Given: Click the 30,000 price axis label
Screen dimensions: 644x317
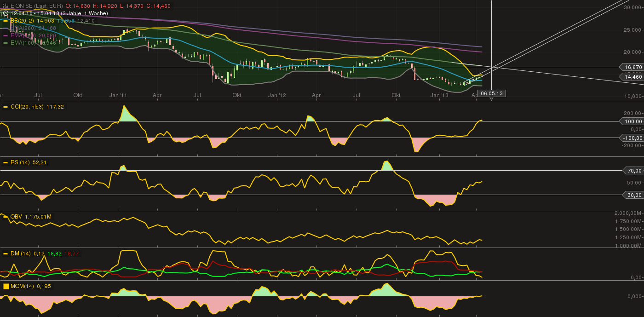Looking at the screenshot, I should [x=633, y=7].
